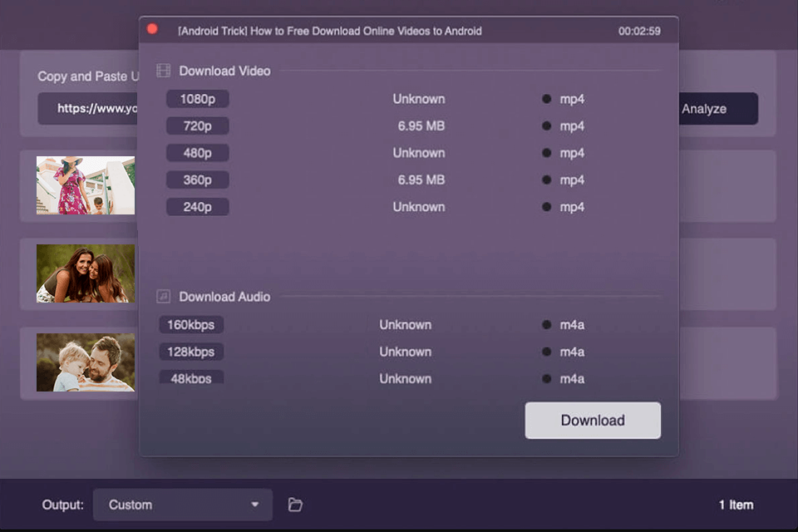Select the 1080p video quality
The height and width of the screenshot is (532, 798).
point(197,98)
